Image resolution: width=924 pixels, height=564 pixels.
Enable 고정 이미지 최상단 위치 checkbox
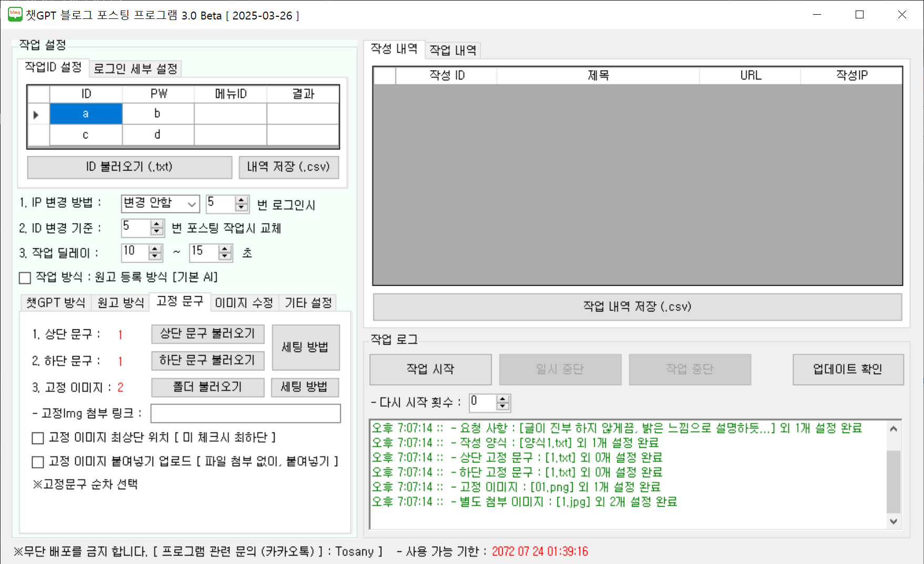tap(38, 438)
